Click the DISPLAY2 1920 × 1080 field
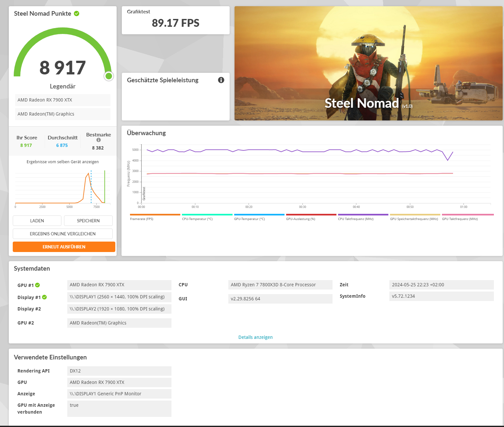This screenshot has height=427, width=504. 119,309
